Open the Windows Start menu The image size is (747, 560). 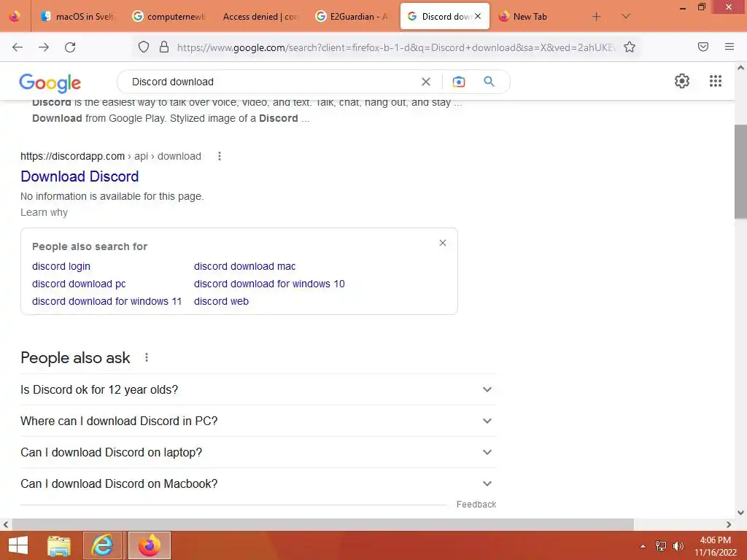18,545
